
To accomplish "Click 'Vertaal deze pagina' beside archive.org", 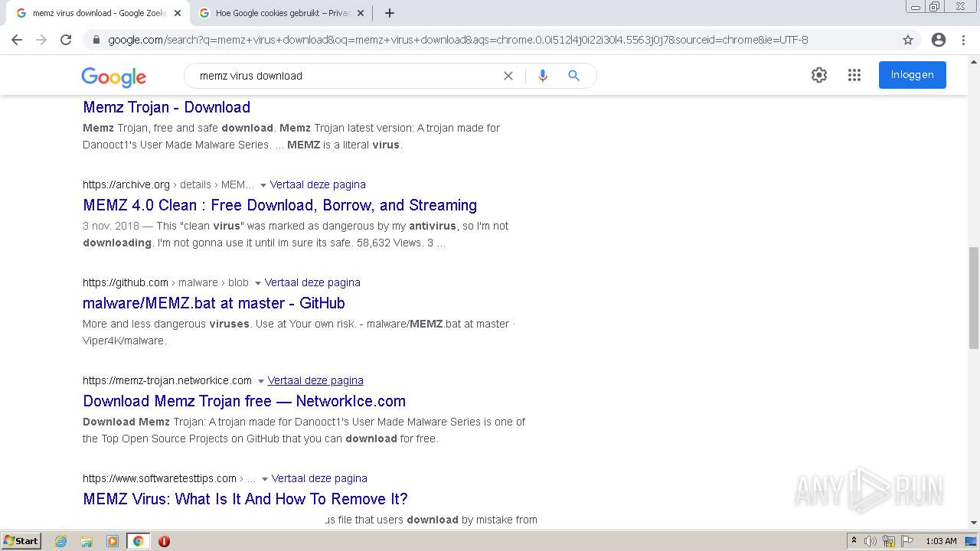I will 318,184.
